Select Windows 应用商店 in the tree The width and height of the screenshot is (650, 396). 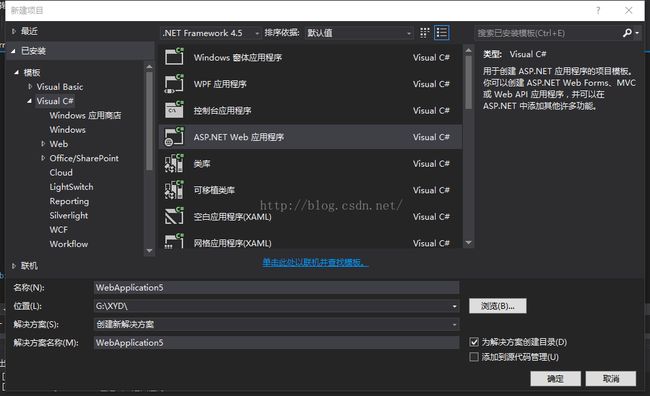click(85, 115)
